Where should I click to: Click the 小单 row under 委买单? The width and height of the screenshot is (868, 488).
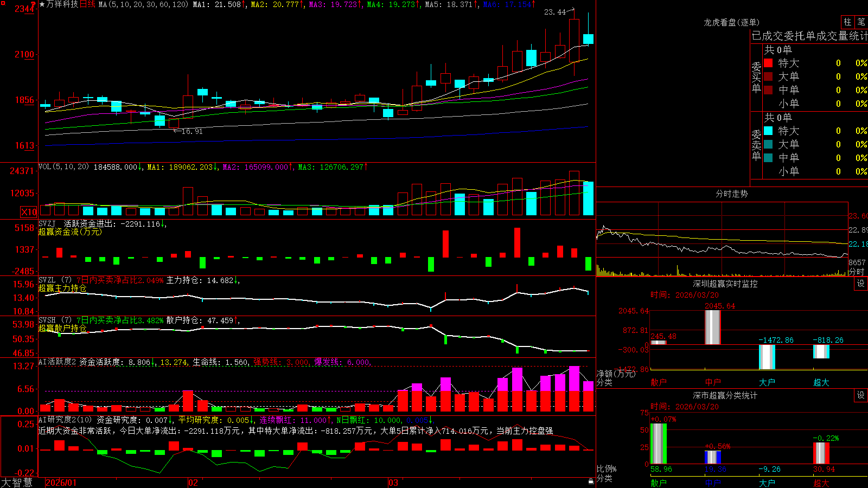point(815,104)
